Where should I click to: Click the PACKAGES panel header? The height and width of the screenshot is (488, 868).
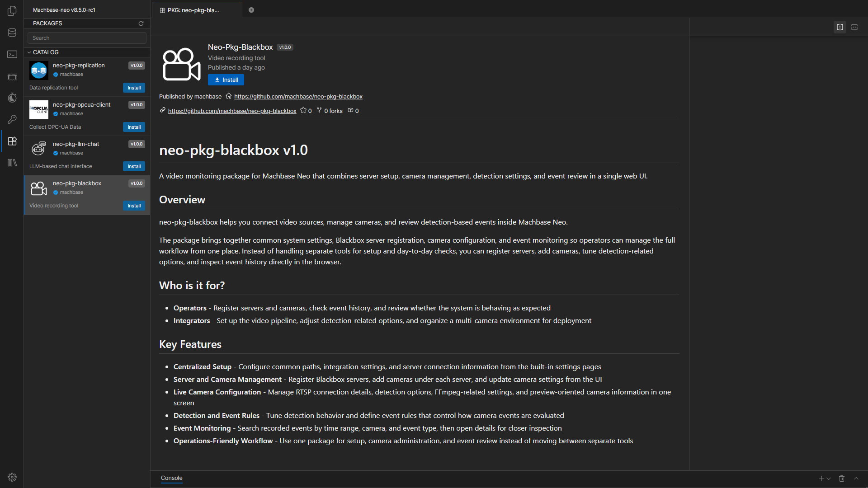click(x=47, y=23)
